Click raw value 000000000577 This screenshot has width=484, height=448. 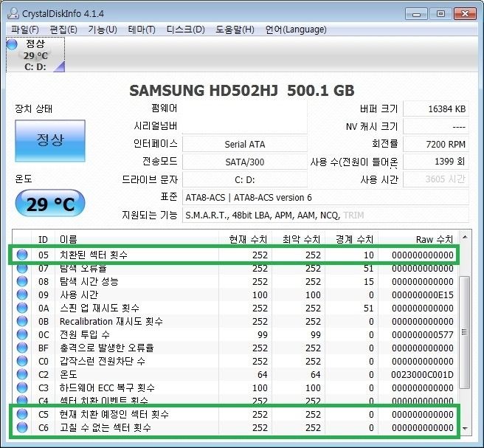(422, 334)
